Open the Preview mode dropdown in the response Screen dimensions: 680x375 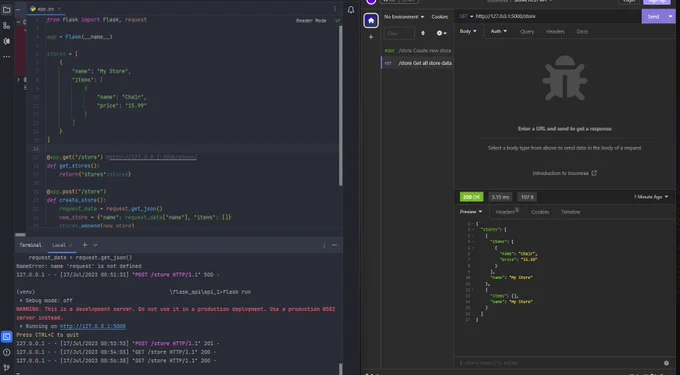pyautogui.click(x=471, y=212)
